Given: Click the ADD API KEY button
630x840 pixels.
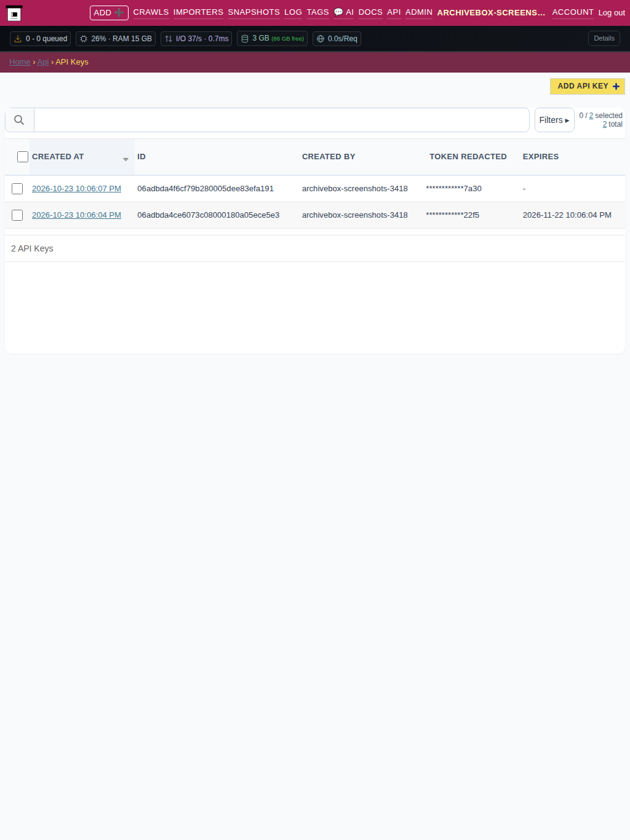Looking at the screenshot, I should pos(588,86).
